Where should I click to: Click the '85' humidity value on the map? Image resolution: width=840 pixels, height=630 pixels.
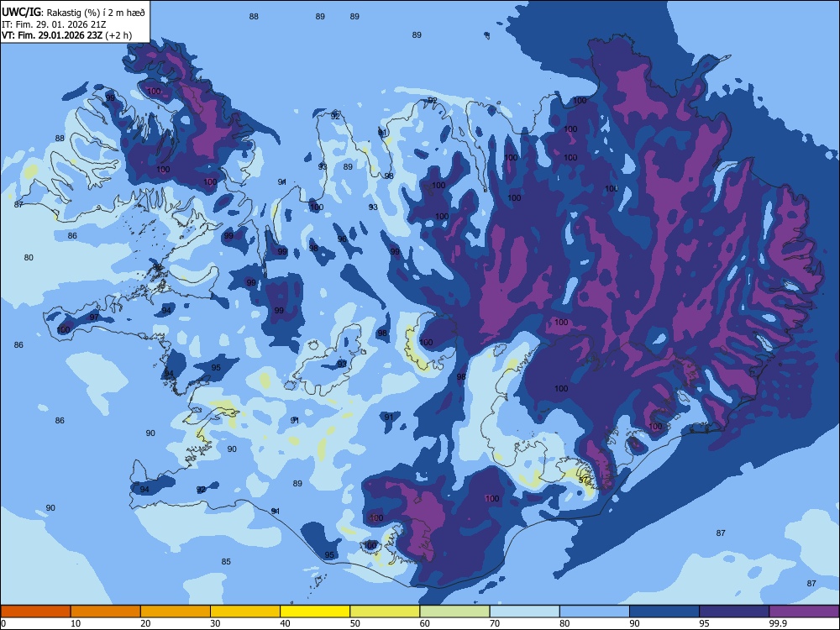[226, 561]
